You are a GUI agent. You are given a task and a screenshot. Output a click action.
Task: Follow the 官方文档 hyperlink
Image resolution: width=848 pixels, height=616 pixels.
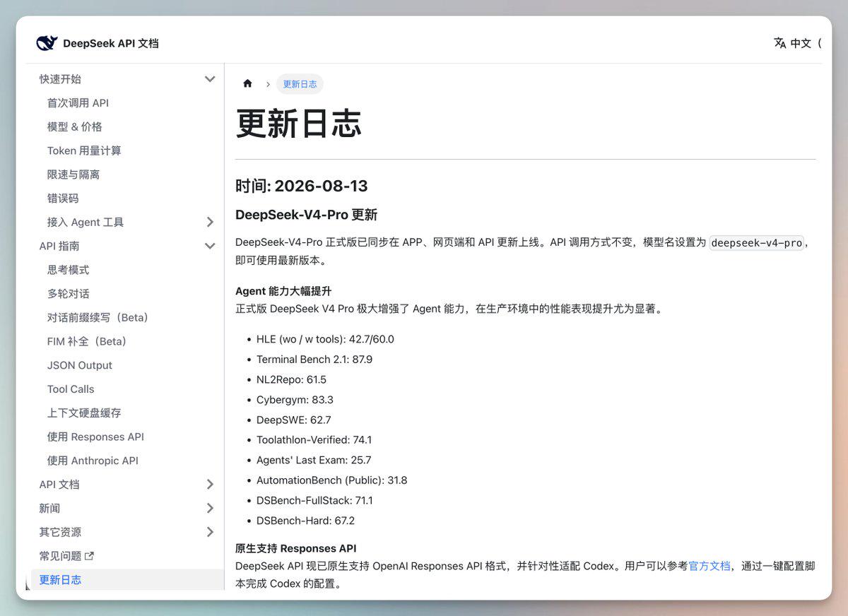709,566
